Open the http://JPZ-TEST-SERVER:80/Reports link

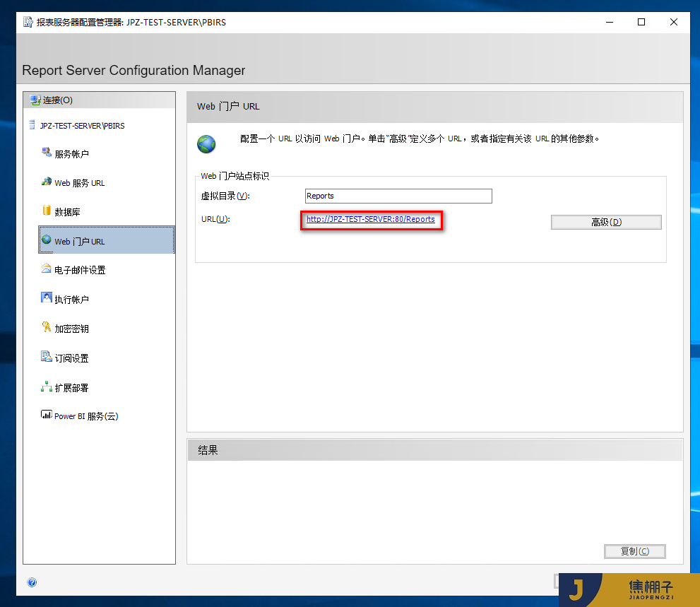tap(372, 219)
